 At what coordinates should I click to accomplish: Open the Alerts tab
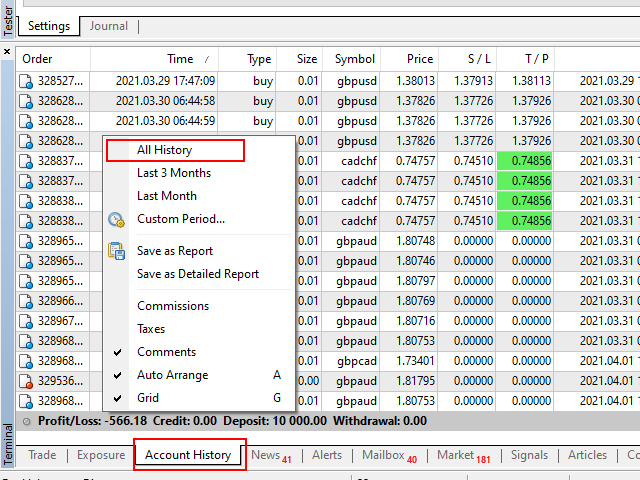point(327,455)
